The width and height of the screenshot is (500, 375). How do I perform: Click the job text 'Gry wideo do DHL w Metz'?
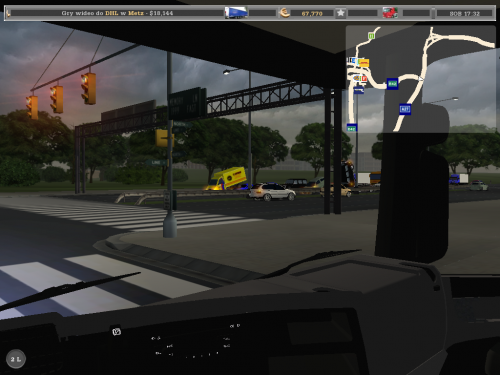(102, 13)
